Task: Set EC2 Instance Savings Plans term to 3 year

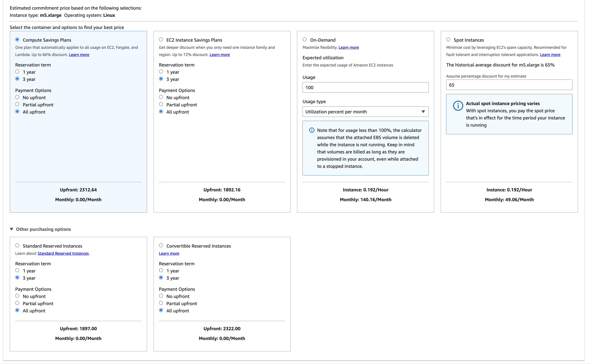Action: coord(161,79)
